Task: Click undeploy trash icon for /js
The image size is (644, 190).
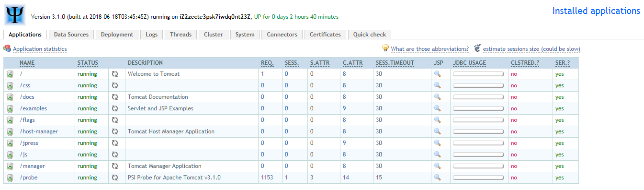Action: [x=10, y=155]
